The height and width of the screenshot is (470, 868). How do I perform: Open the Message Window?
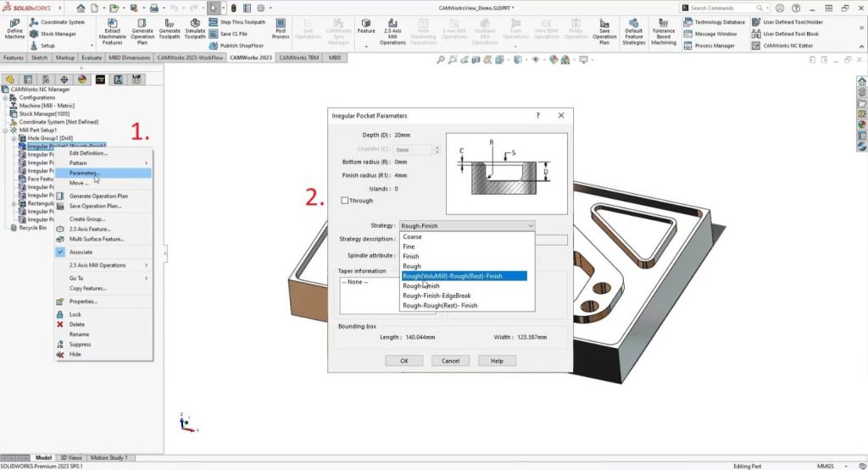tap(710, 34)
